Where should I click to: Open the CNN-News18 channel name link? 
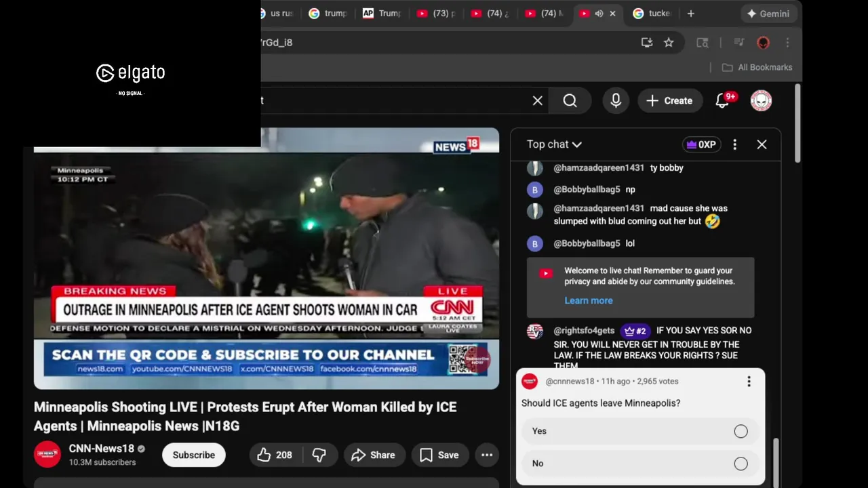click(102, 449)
